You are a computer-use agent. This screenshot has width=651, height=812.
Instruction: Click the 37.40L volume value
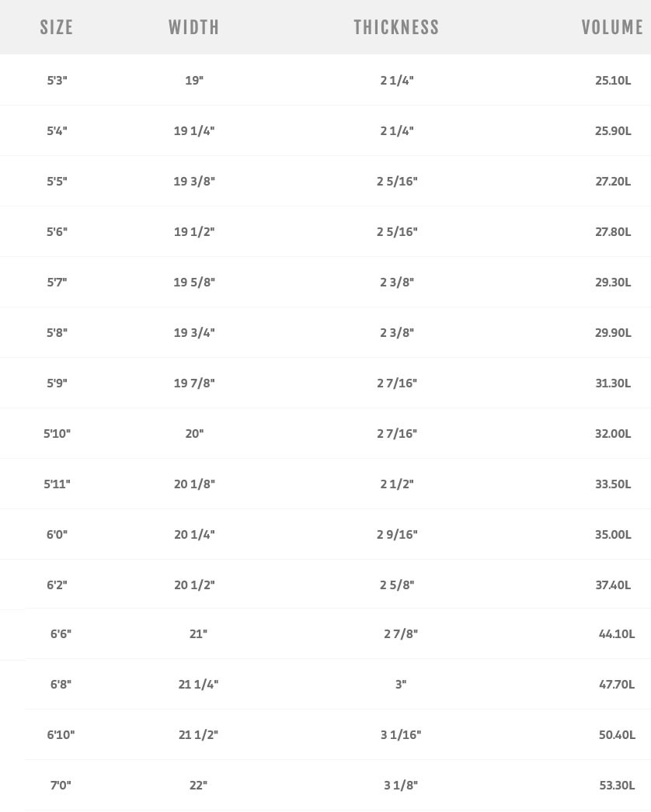(613, 585)
